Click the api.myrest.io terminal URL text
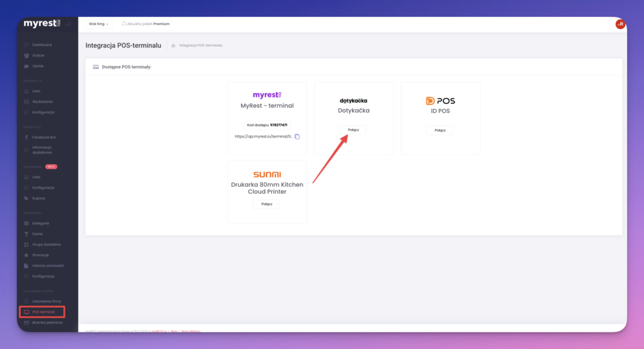The image size is (644, 349). click(x=264, y=136)
